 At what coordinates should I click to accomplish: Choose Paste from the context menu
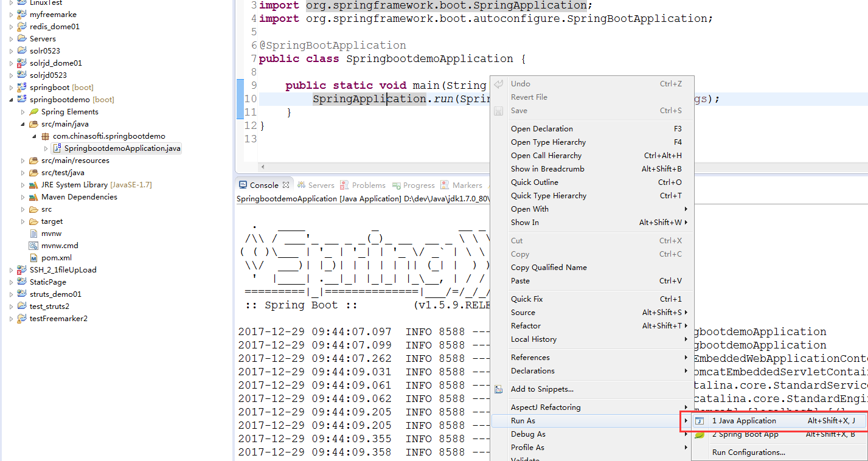click(591, 281)
